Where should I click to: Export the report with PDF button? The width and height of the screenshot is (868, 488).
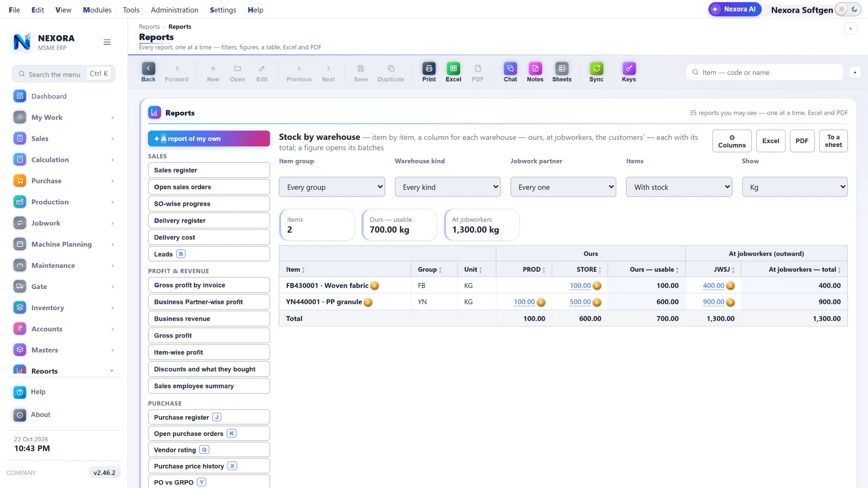pos(802,141)
